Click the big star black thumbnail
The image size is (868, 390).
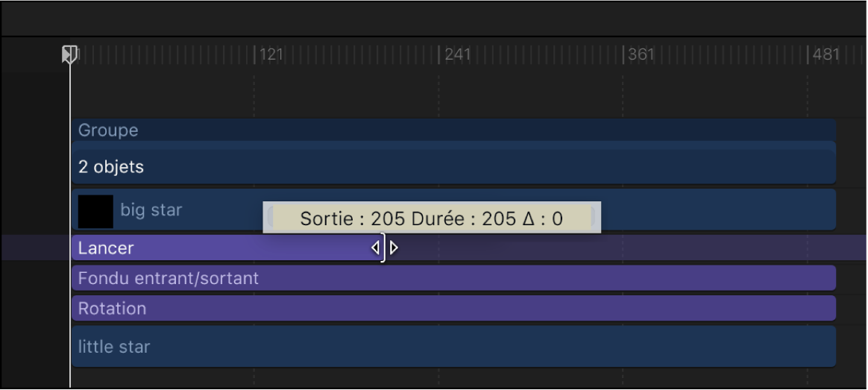(x=95, y=211)
